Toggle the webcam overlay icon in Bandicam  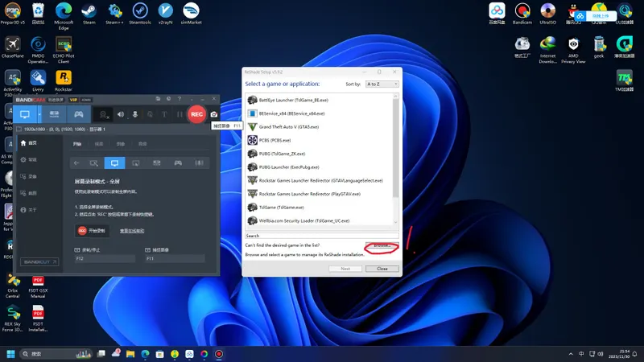pos(103,114)
